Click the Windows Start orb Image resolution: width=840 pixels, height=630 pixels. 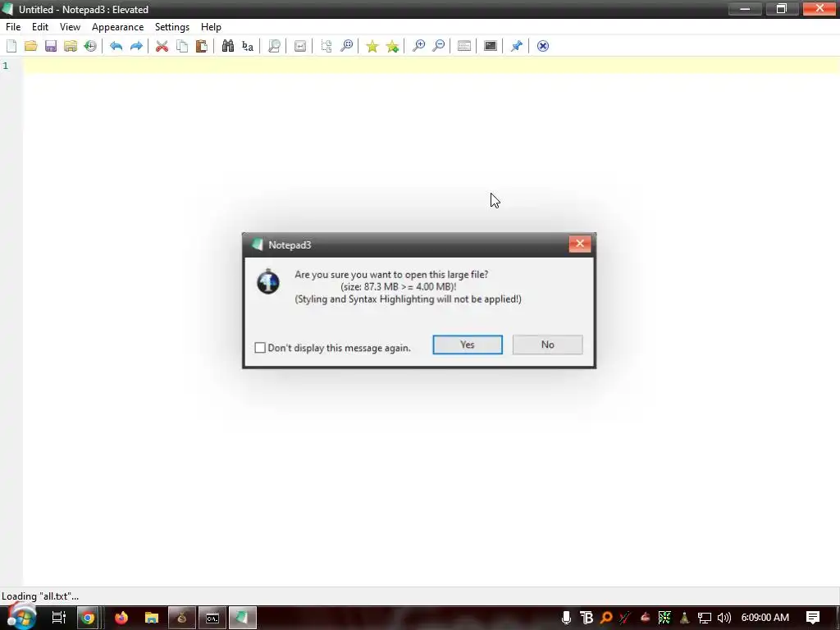click(21, 617)
